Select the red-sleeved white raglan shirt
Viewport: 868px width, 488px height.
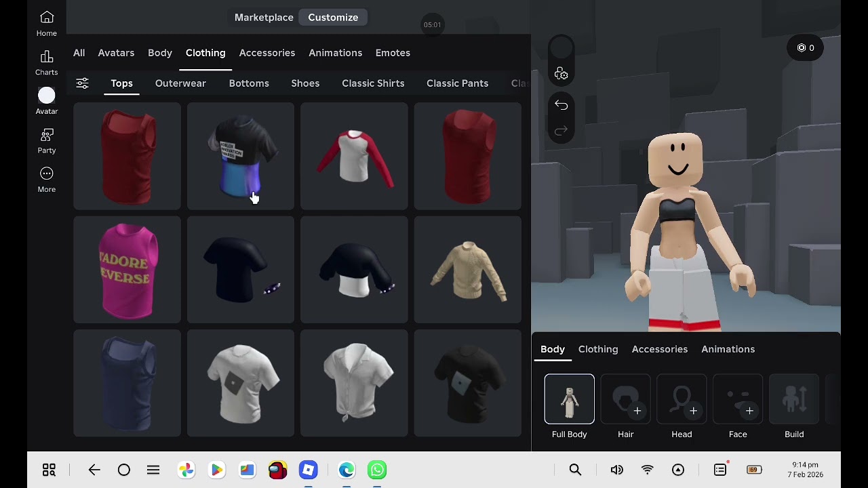click(x=354, y=157)
